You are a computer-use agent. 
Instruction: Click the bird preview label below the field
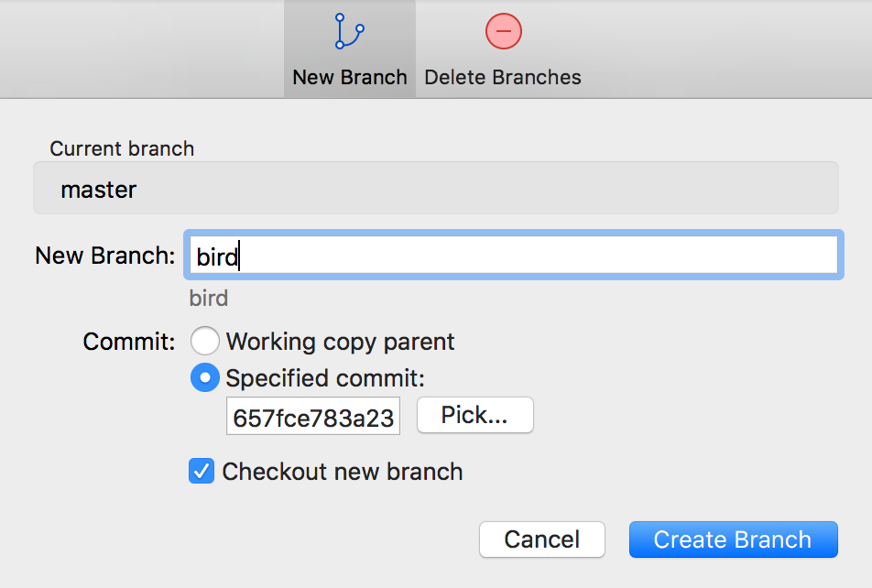pos(208,298)
